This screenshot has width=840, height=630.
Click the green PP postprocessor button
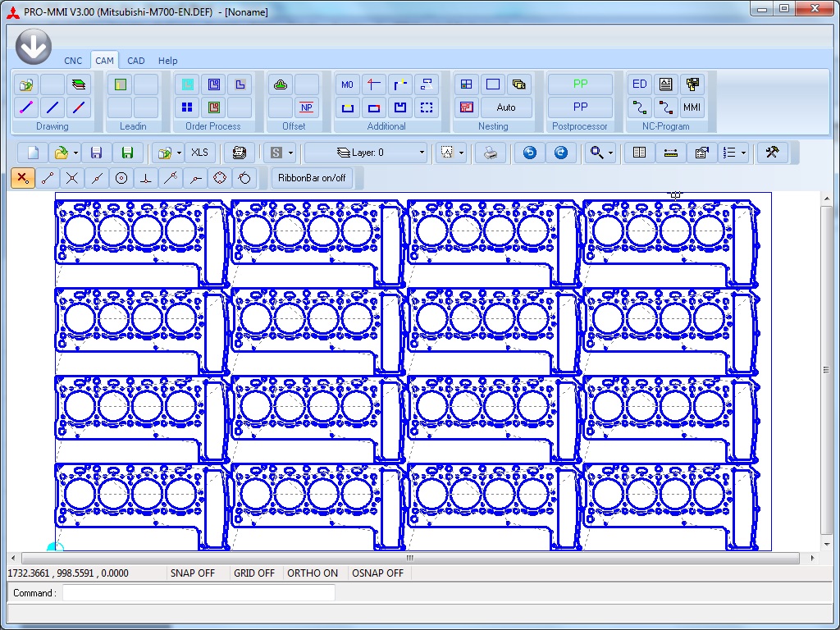[580, 84]
